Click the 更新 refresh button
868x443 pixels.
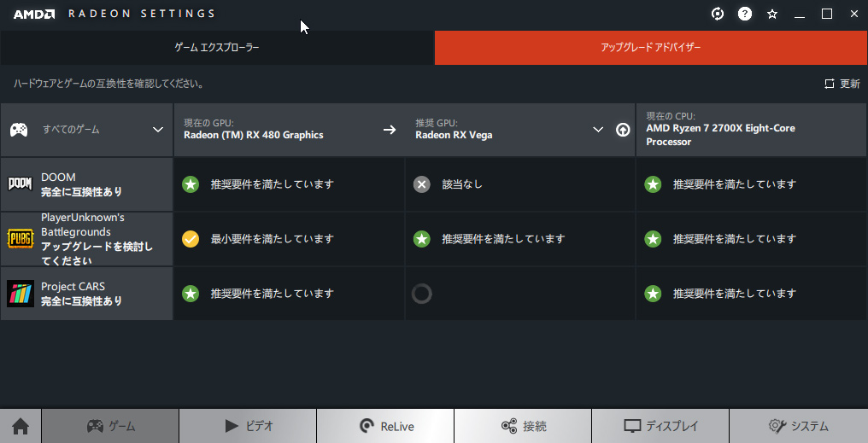[842, 84]
